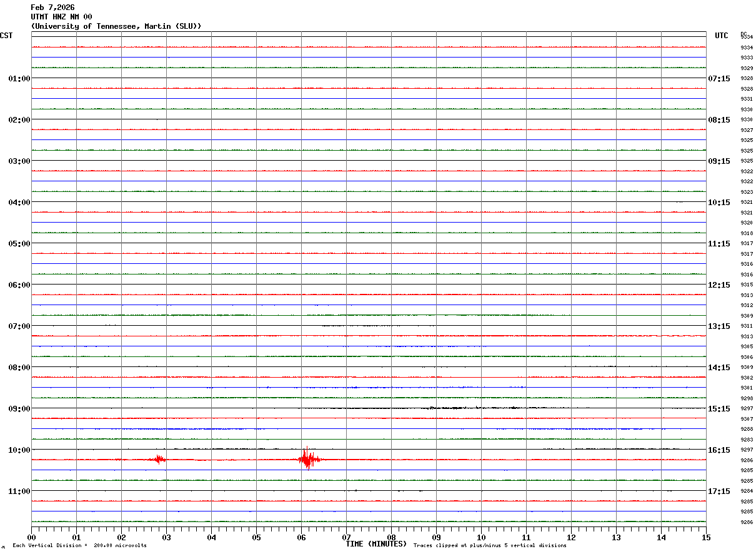
Task: Click the TIME (MINUTES) axis title
Action: (x=376, y=544)
